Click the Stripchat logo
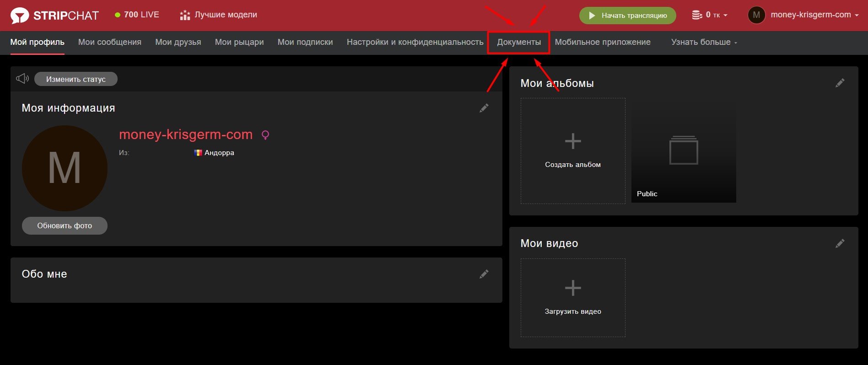The height and width of the screenshot is (365, 868). coord(54,16)
